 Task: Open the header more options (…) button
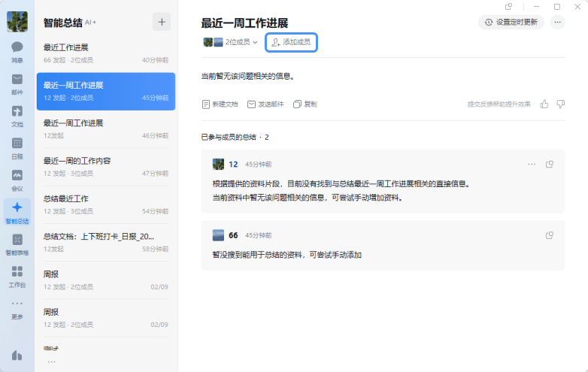(558, 22)
